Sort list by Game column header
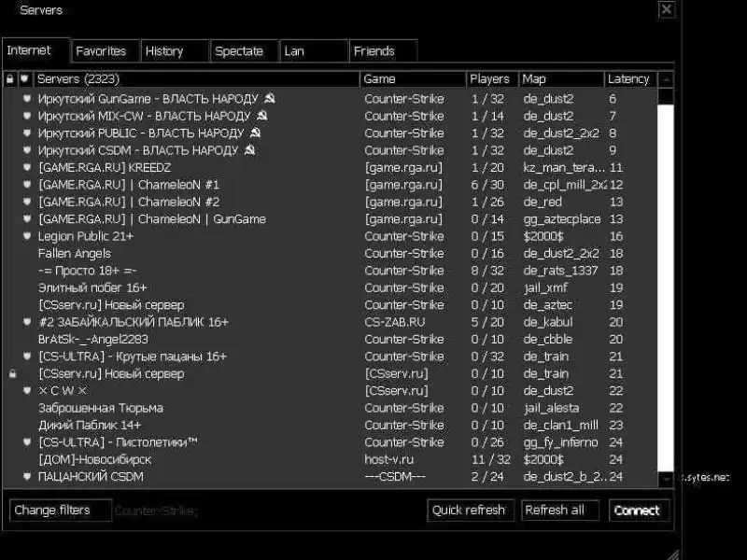747x560 pixels. (x=413, y=79)
